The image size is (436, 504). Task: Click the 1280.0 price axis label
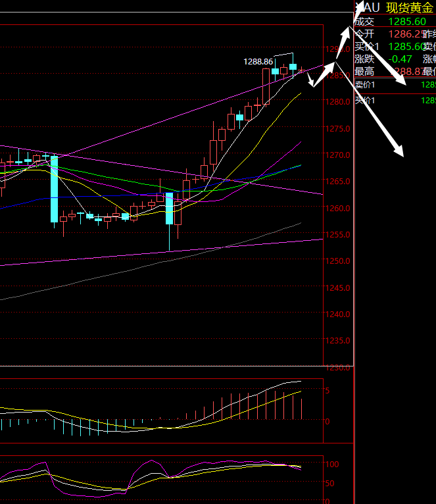[x=337, y=102]
